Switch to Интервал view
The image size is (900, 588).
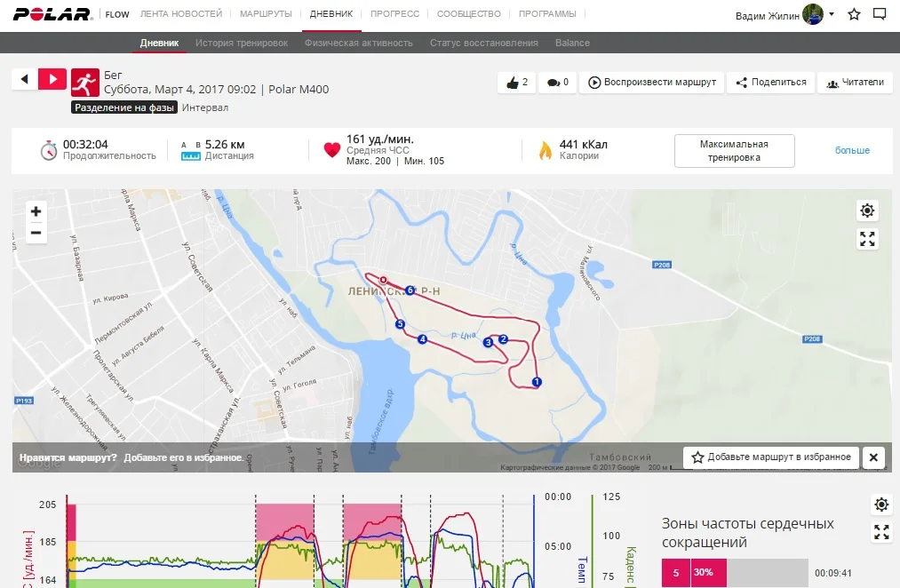point(205,107)
